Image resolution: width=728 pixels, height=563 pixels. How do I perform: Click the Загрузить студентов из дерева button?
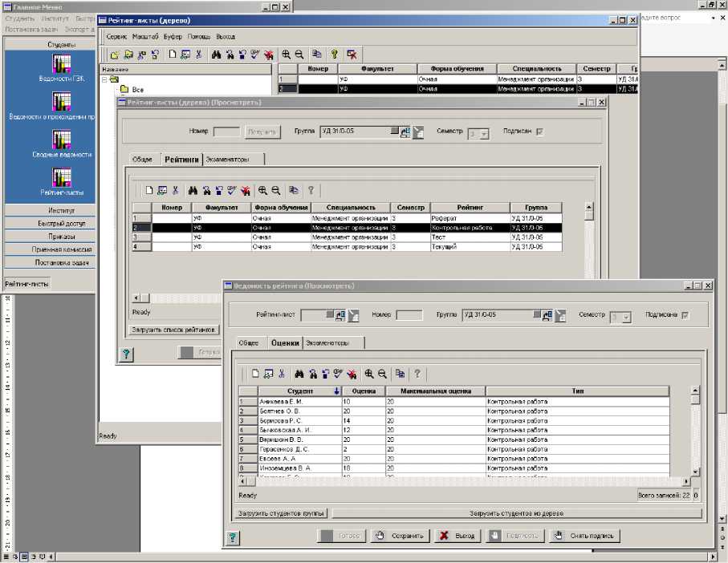tap(516, 512)
